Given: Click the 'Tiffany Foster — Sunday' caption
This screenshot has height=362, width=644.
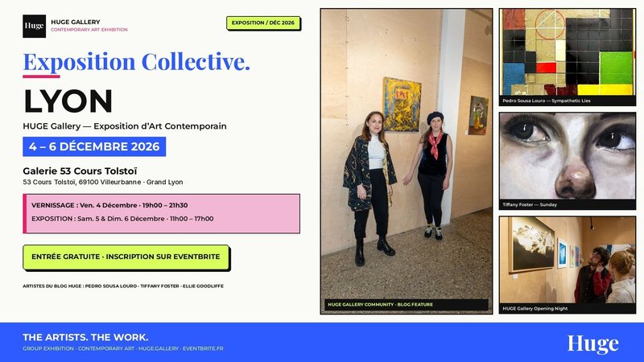Looking at the screenshot, I should (x=530, y=204).
